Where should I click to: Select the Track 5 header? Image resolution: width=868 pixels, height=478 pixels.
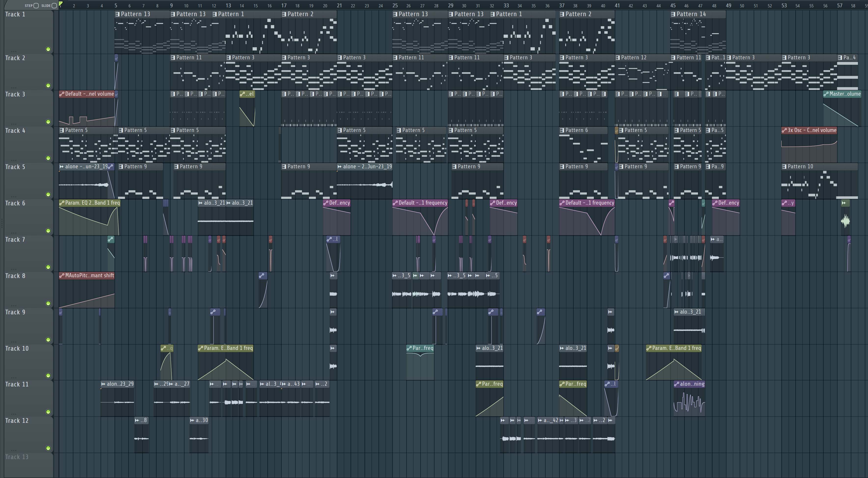point(29,181)
